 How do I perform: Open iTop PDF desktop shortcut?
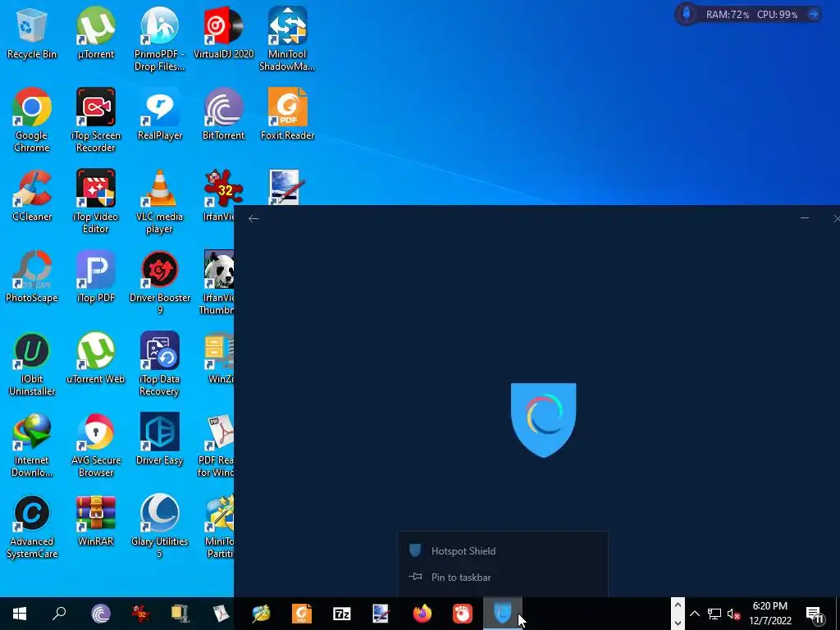click(x=96, y=277)
